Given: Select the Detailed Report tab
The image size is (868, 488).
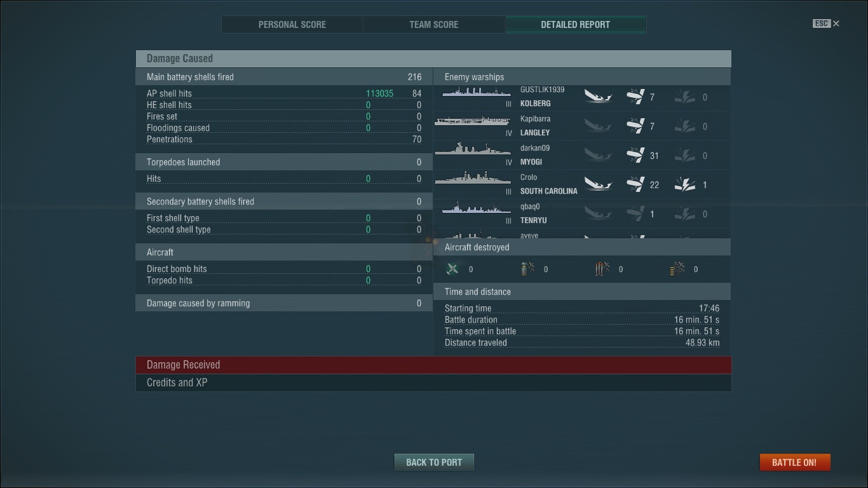Looking at the screenshot, I should [x=576, y=25].
